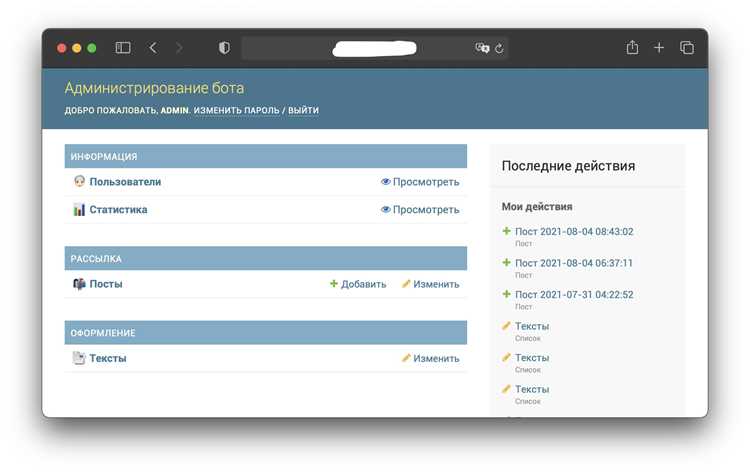Click the pencil icon in Тексты row

406,358
